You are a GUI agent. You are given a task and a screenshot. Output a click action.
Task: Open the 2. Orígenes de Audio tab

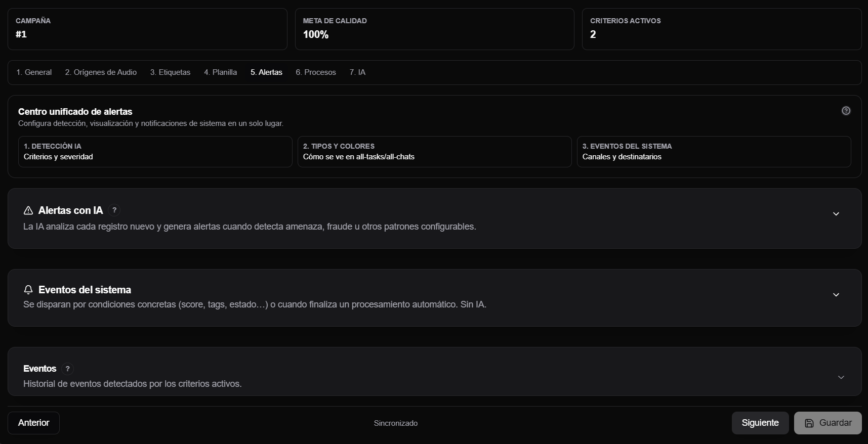pyautogui.click(x=101, y=72)
